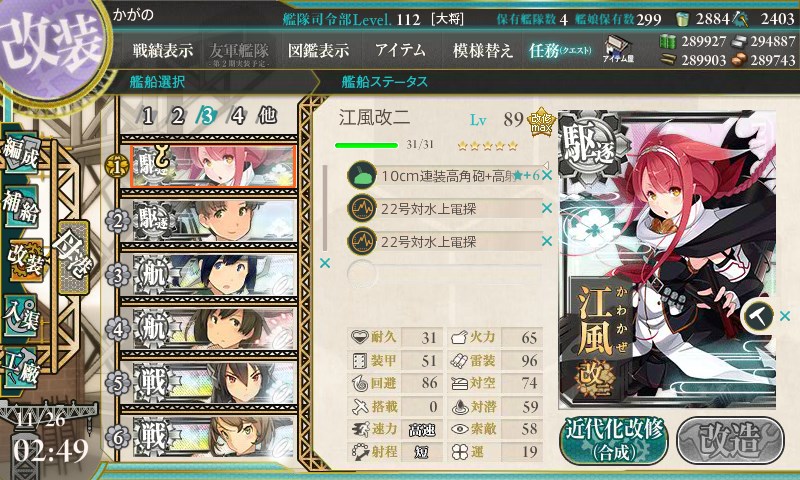Screen dimensions: 800x480
Task: Remove all equipment using left-side X
Action: point(324,263)
